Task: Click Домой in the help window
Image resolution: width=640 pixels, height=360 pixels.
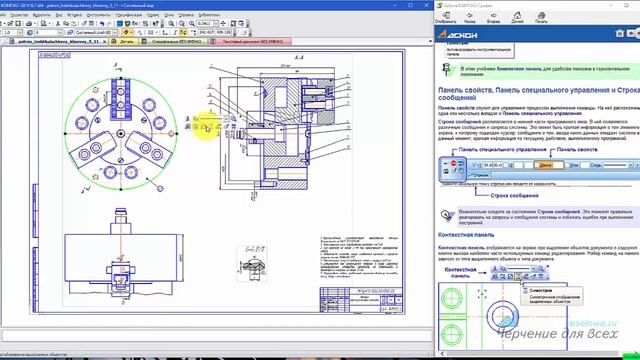Action: click(517, 17)
